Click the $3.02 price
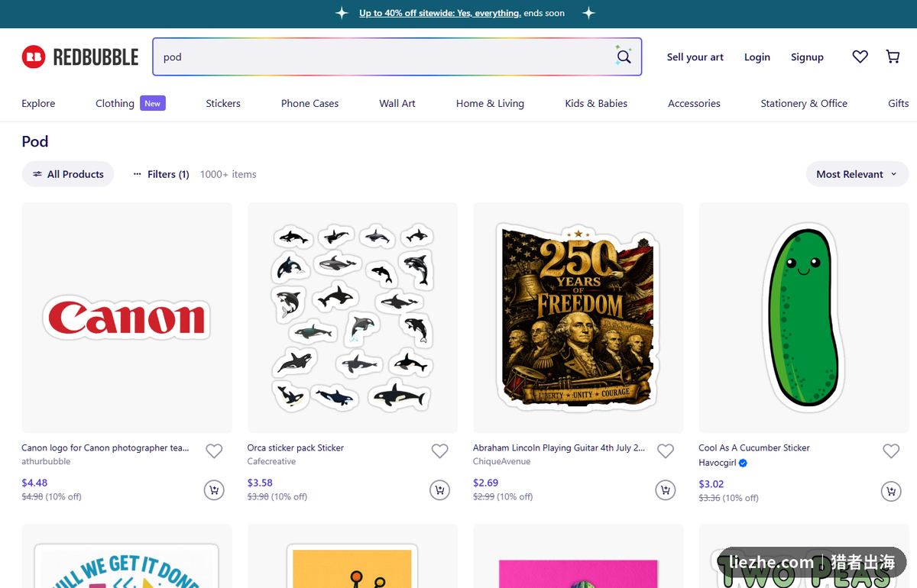917x588 pixels. (x=711, y=484)
